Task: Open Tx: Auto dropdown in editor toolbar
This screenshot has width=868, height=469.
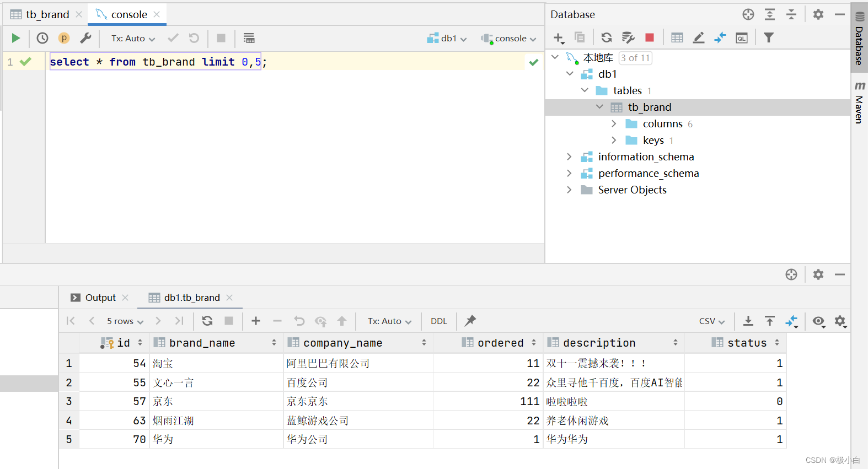Action: point(133,38)
